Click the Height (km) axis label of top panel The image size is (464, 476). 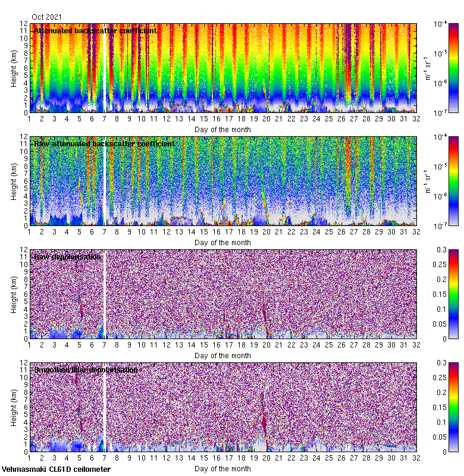(x=14, y=68)
